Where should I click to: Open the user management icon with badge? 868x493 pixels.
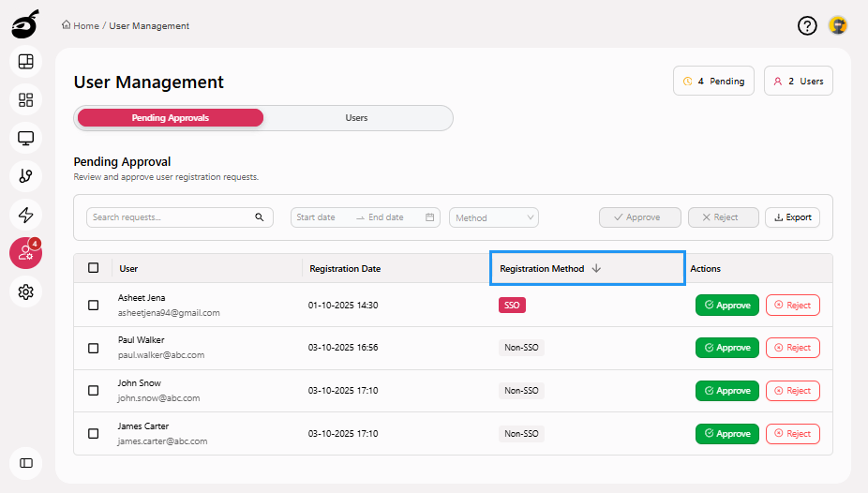(x=26, y=253)
